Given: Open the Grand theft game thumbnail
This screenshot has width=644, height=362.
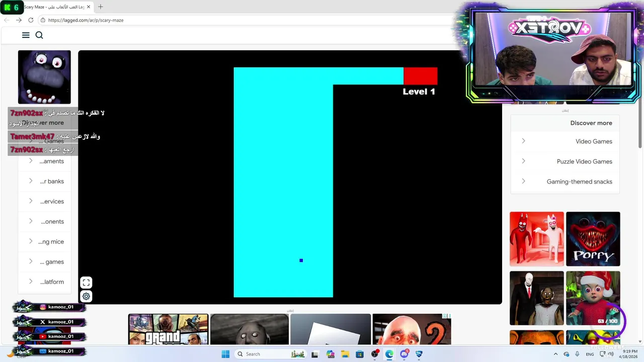Looking at the screenshot, I should click(x=168, y=329).
